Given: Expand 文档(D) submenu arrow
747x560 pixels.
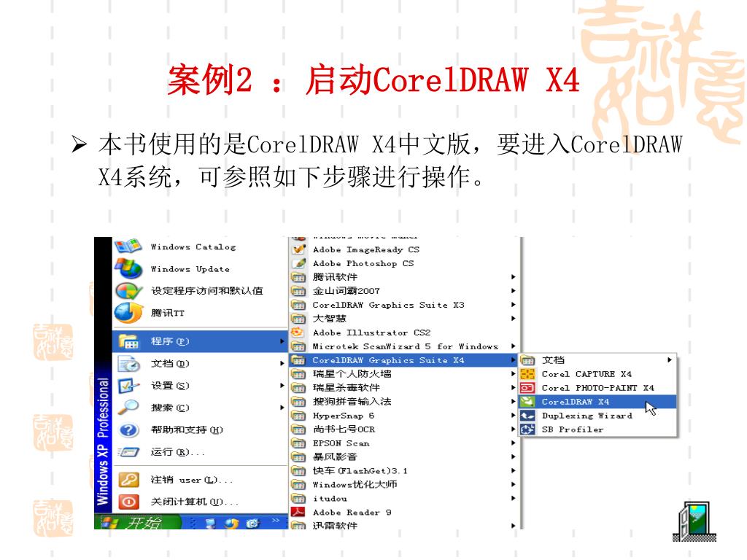Looking at the screenshot, I should [x=282, y=363].
